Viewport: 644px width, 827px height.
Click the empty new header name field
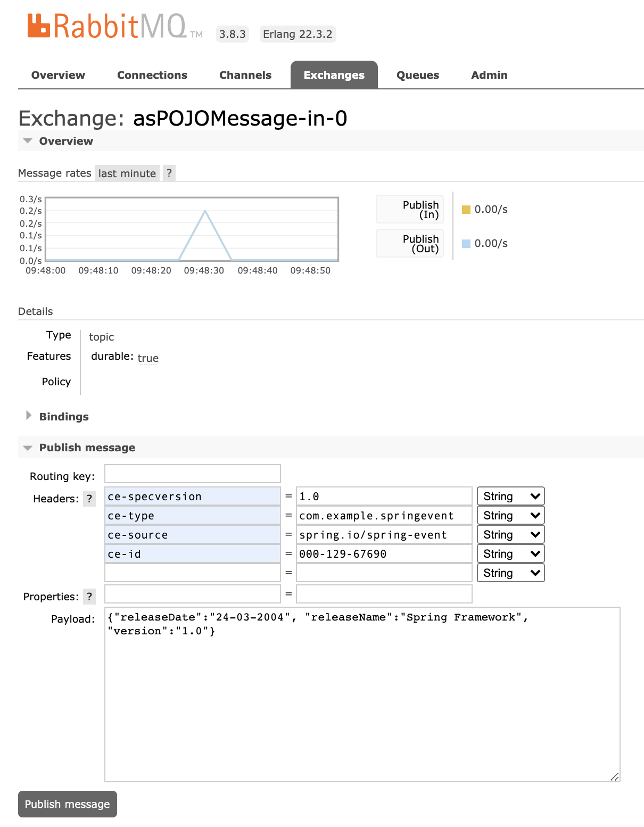[x=193, y=573]
